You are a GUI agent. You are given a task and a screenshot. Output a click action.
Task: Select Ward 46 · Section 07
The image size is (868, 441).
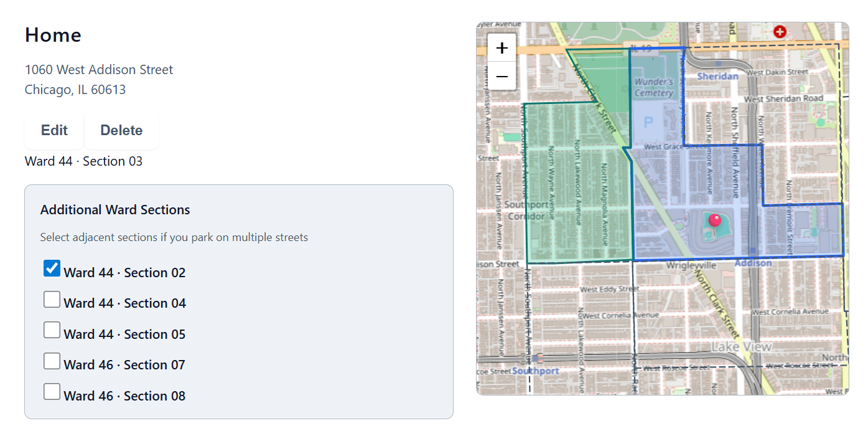(52, 361)
